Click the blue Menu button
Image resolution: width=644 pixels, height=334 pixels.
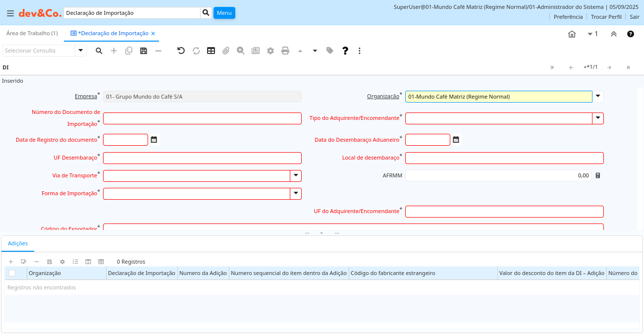pos(224,13)
